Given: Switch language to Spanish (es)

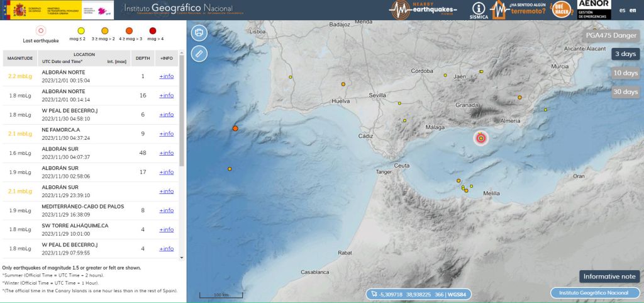Looking at the screenshot, I should pyautogui.click(x=623, y=10).
